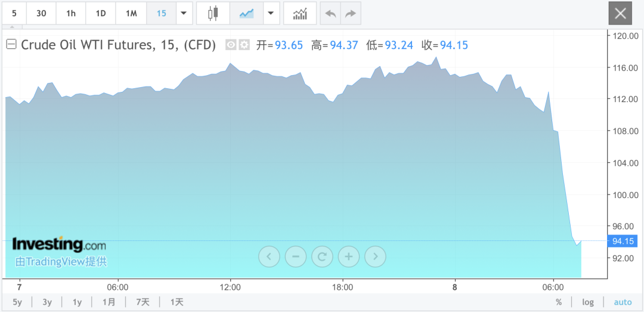Viewport: 644px width, 312px height.
Task: Expand the chart style dropdown arrow
Action: [271, 13]
